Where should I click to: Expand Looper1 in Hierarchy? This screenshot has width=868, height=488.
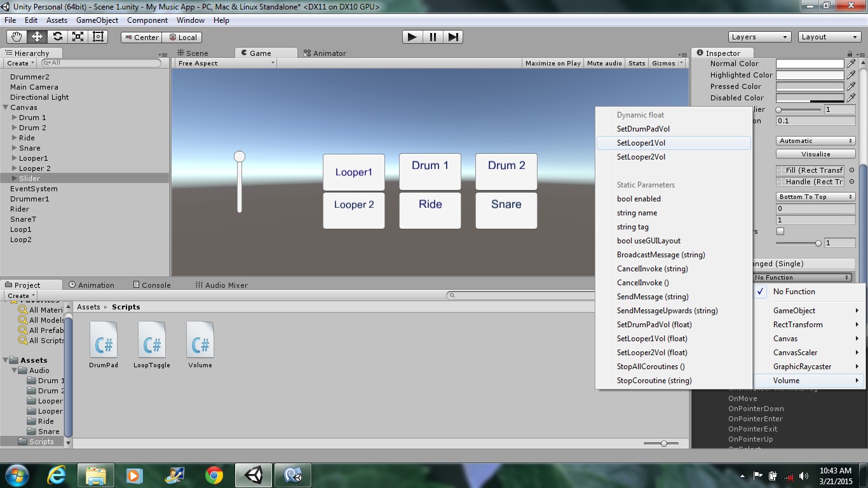pos(15,158)
